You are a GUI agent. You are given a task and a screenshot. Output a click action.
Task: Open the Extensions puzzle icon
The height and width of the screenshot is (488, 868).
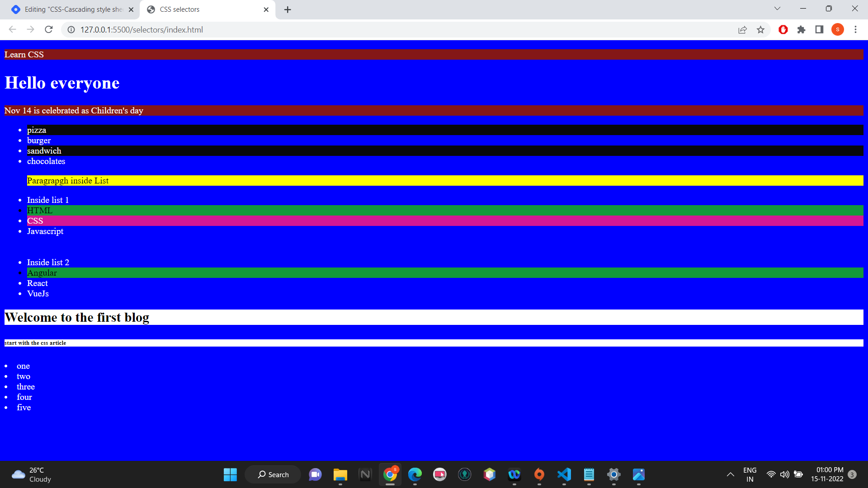pyautogui.click(x=801, y=30)
